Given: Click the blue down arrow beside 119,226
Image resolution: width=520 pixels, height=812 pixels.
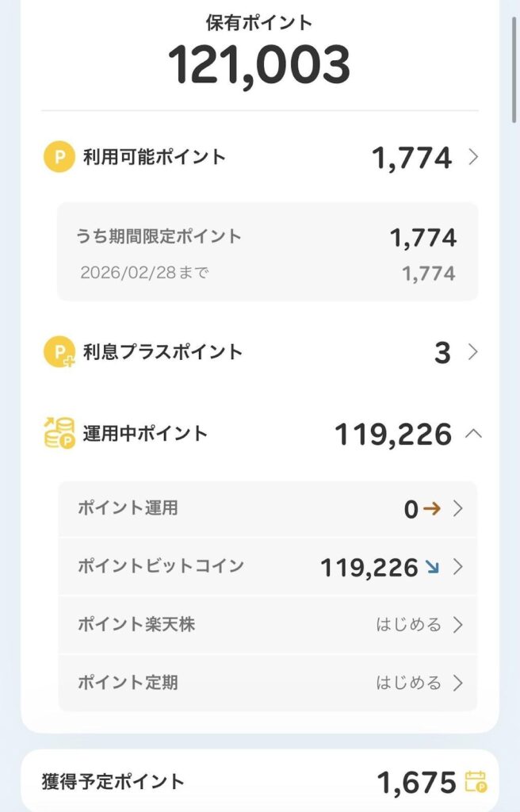Looking at the screenshot, I should (x=432, y=567).
